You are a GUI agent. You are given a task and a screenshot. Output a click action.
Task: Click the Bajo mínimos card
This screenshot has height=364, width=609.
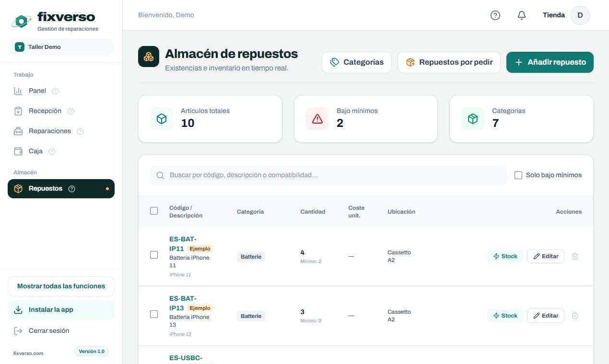[366, 119]
